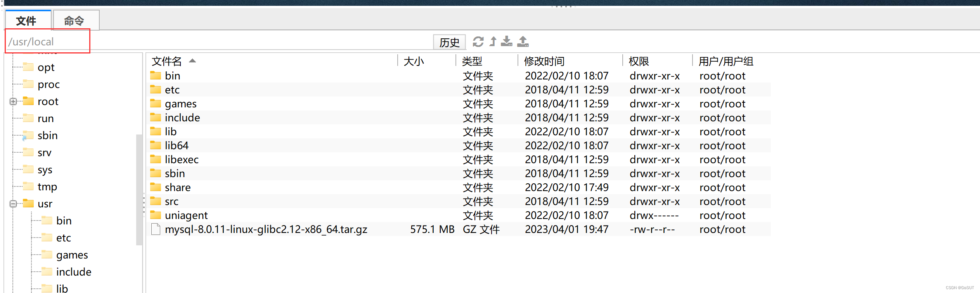Screen dimensions: 980x293
Task: Select the proc folder in tree
Action: (48, 84)
